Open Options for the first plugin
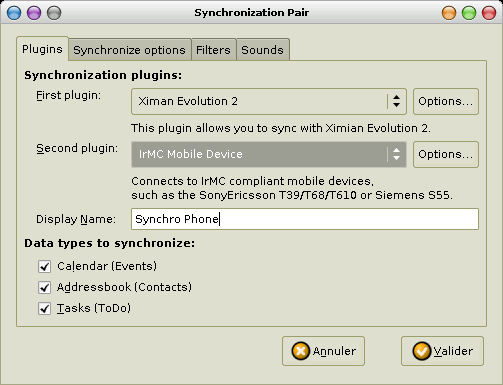 pyautogui.click(x=446, y=101)
